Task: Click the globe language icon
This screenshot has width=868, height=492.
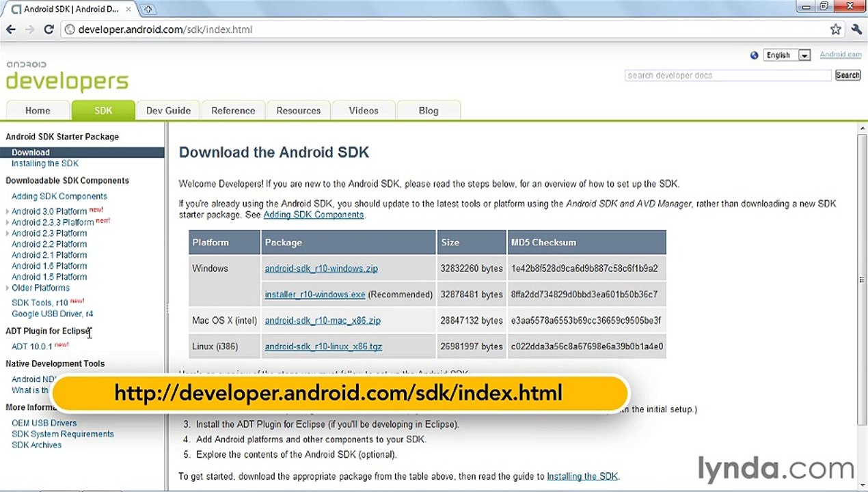Action: pyautogui.click(x=754, y=55)
